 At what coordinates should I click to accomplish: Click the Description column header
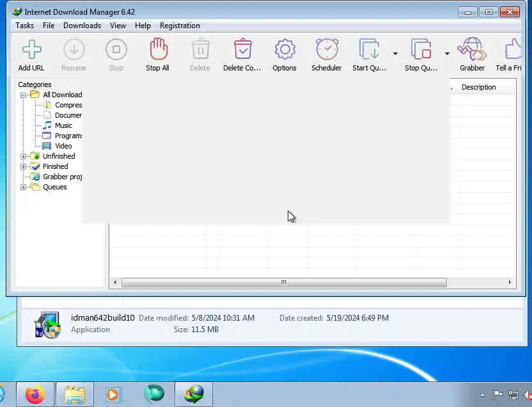478,87
